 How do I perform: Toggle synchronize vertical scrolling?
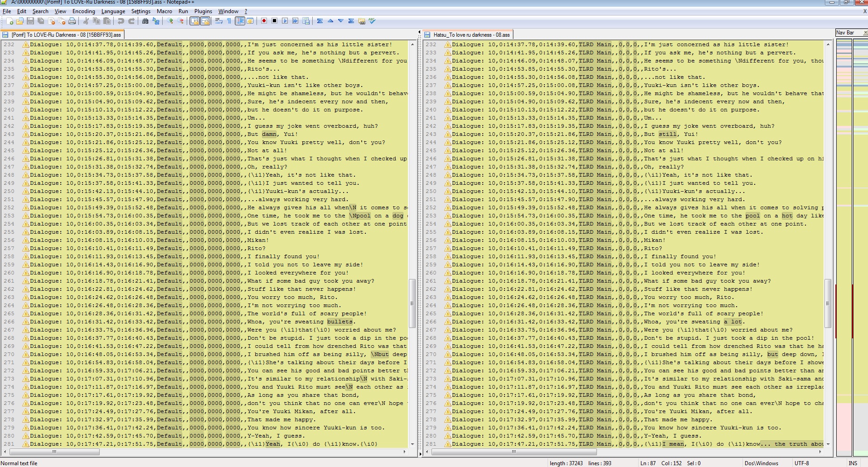(x=194, y=21)
